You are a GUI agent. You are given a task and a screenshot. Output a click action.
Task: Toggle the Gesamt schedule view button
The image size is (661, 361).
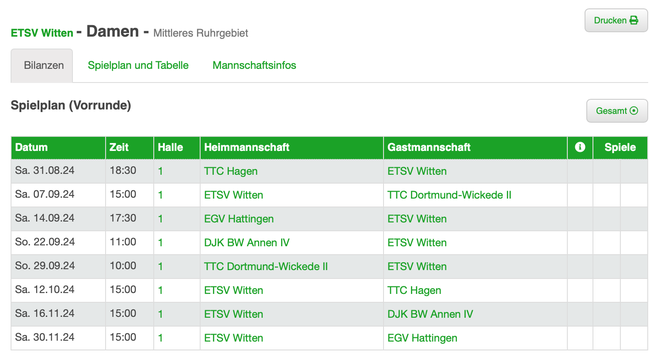pos(617,111)
